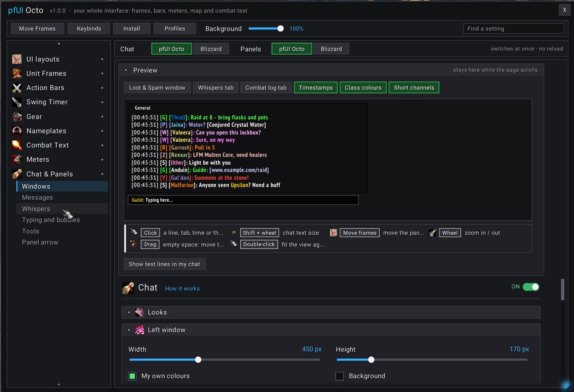The height and width of the screenshot is (392, 574).
Task: Expand the Nameplates submenu arrow
Action: pos(102,131)
